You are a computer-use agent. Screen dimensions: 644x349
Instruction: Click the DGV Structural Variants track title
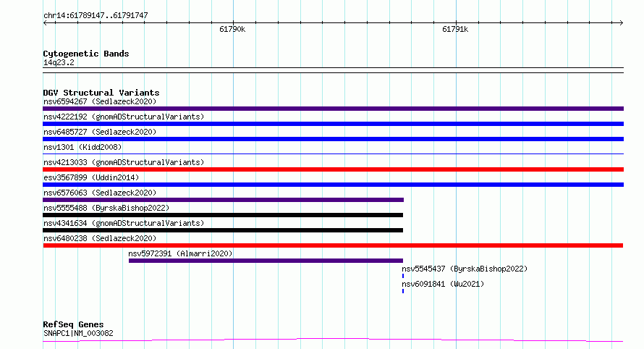tap(101, 93)
